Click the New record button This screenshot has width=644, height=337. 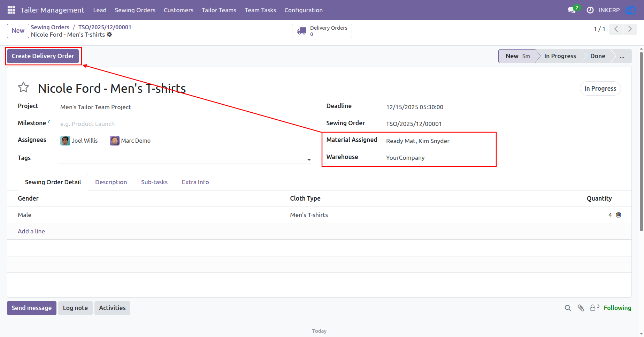[18, 31]
